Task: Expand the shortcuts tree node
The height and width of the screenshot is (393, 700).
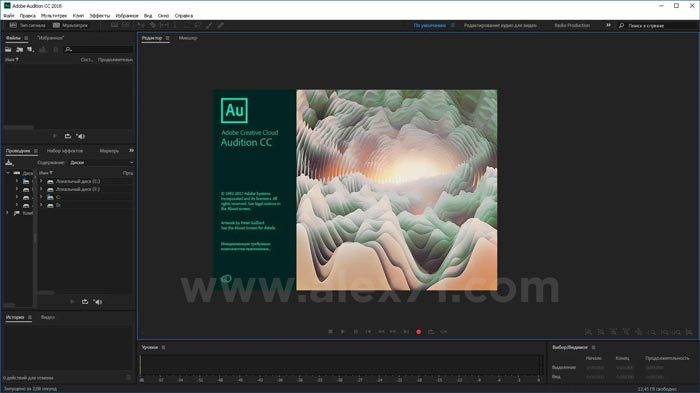Action: click(x=7, y=213)
